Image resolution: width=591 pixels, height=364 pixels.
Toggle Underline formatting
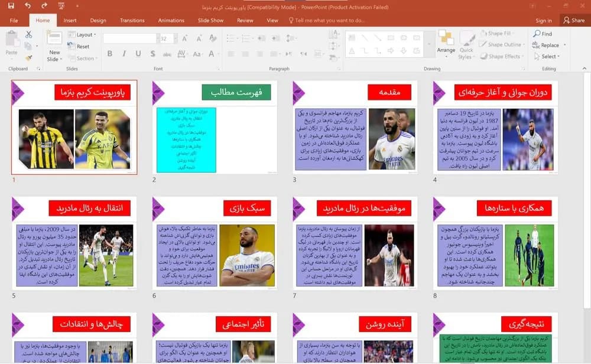pyautogui.click(x=138, y=54)
